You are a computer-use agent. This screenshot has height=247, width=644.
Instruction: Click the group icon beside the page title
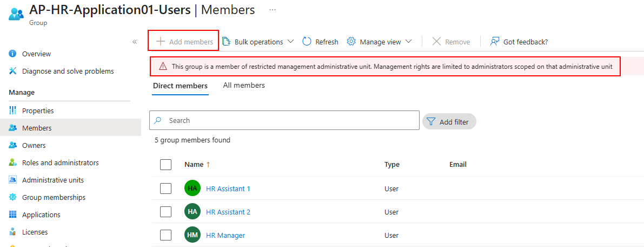tap(16, 13)
